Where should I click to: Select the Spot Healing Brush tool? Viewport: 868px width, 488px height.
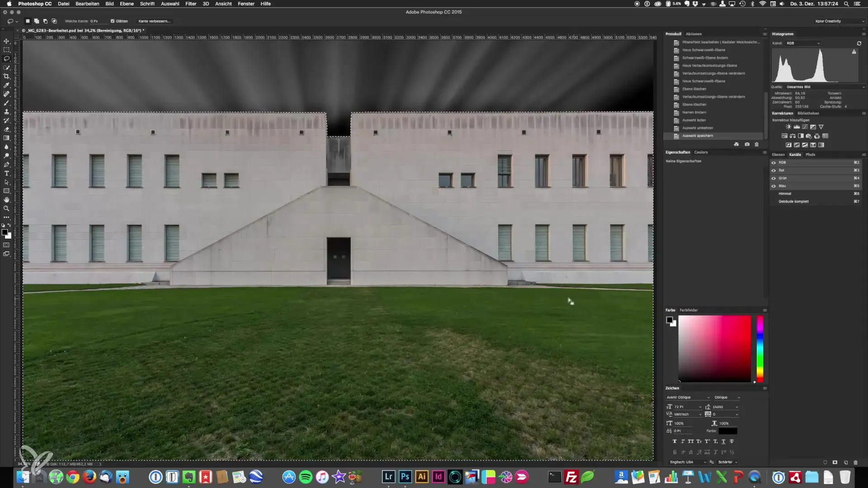click(x=6, y=94)
